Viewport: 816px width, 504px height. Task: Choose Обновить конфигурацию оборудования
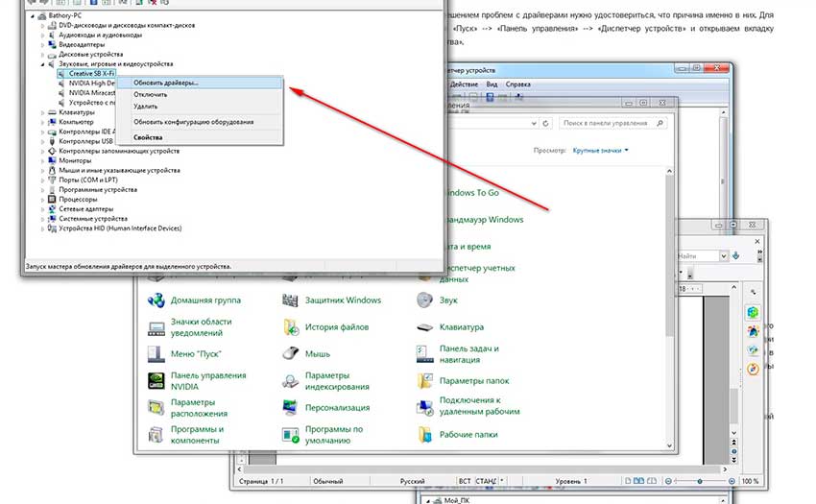200,122
